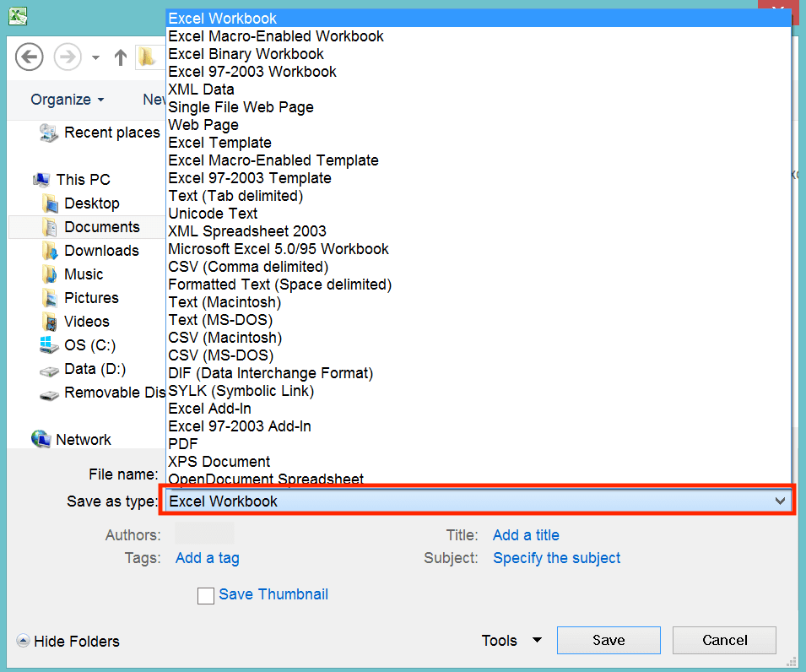The height and width of the screenshot is (672, 806).
Task: Click the Downloads folder icon
Action: coord(50,251)
